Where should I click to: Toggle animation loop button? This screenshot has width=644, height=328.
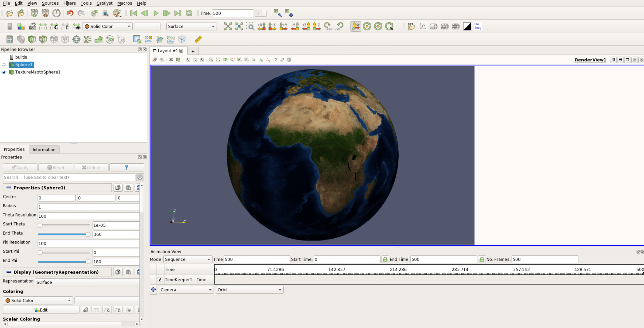(x=189, y=13)
